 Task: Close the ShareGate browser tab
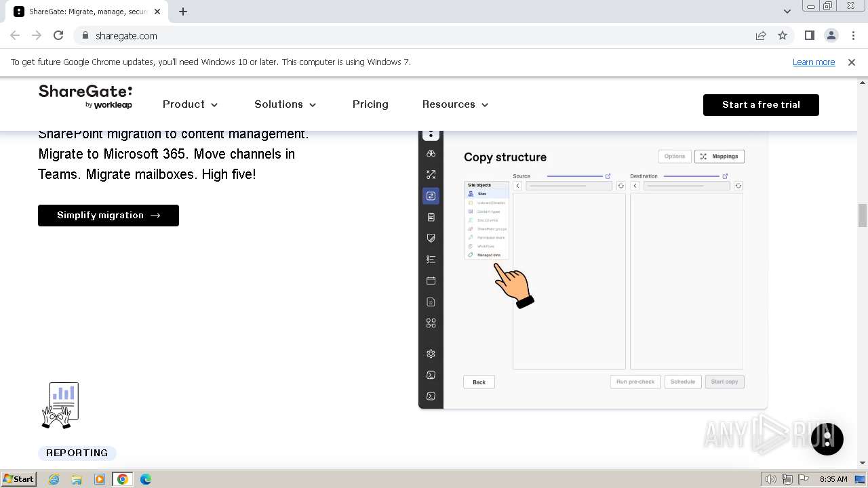coord(157,12)
